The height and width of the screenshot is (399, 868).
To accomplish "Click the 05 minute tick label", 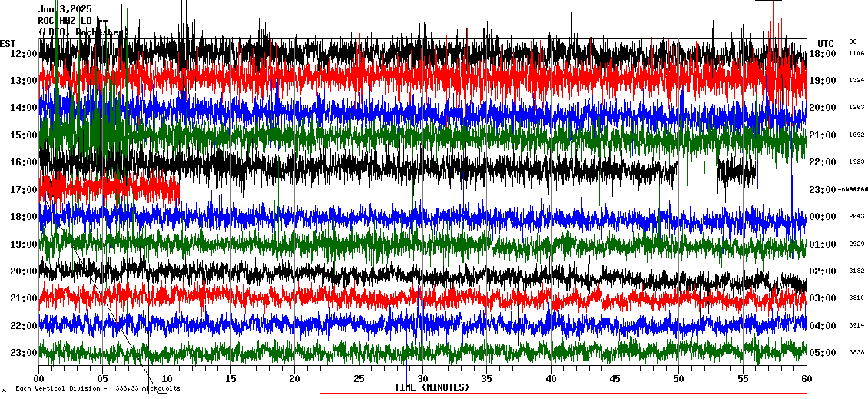I will pos(103,378).
